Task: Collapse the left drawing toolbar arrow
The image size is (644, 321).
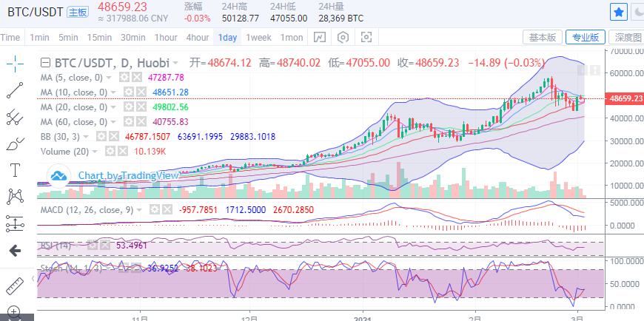Action: (x=33, y=279)
